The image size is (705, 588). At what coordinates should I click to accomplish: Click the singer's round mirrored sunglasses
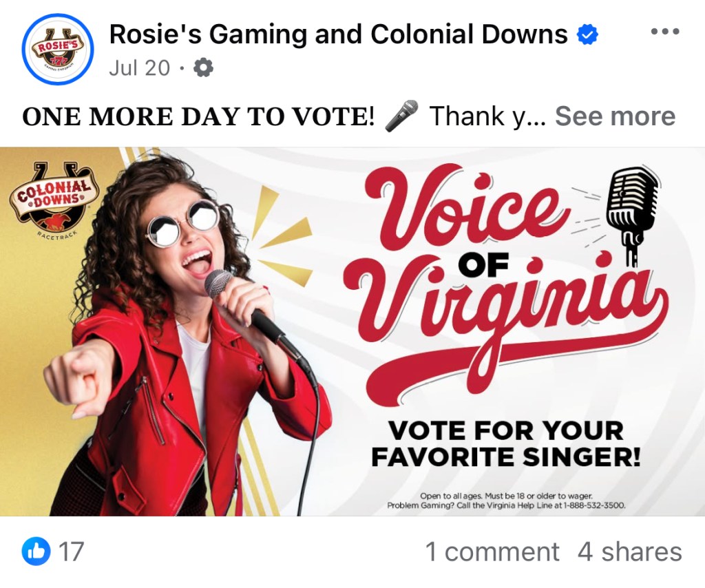click(182, 223)
